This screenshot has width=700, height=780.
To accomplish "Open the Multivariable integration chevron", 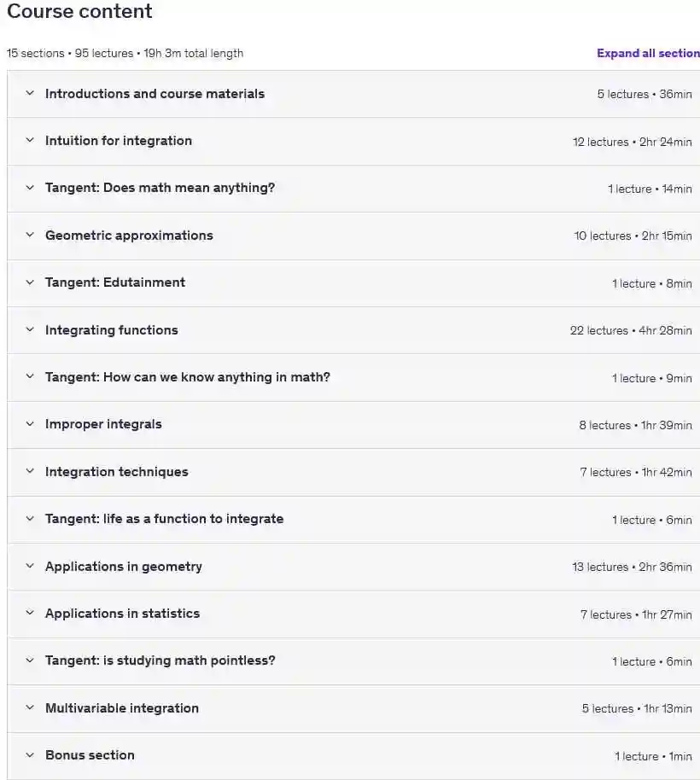I will [30, 707].
